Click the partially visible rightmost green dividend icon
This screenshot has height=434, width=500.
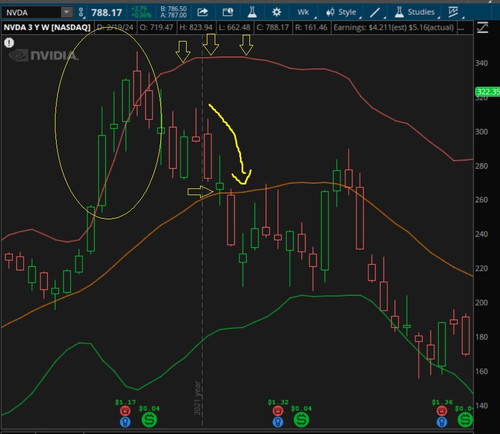click(x=465, y=420)
